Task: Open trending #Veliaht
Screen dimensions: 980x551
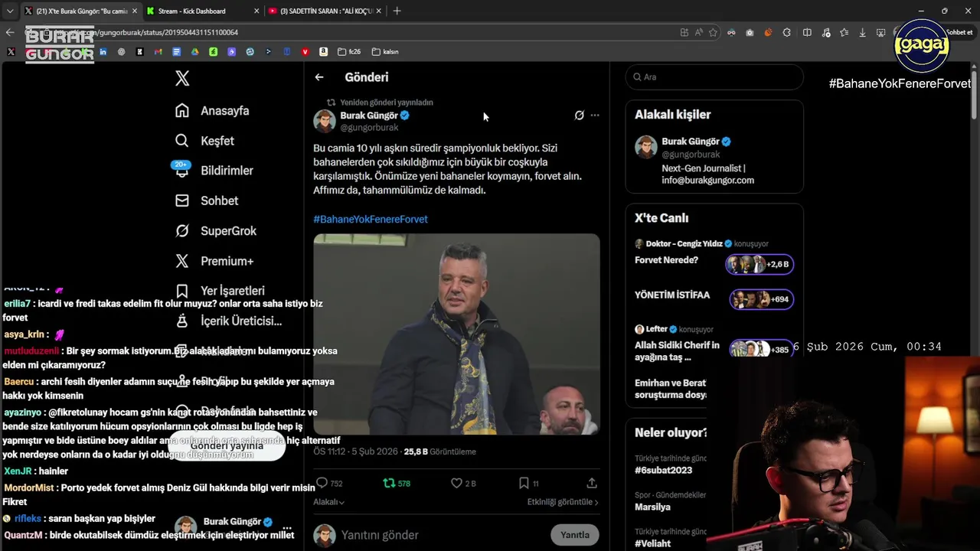Action: (652, 543)
